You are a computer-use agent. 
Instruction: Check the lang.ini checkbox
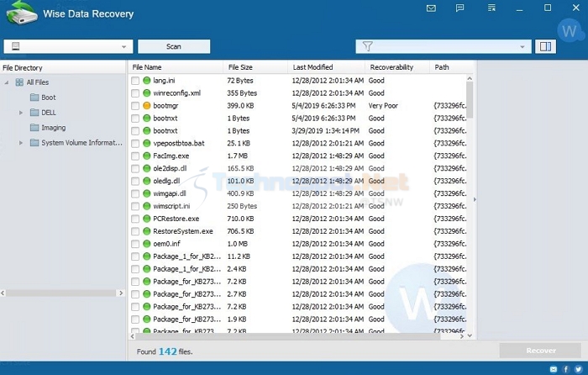coord(135,81)
